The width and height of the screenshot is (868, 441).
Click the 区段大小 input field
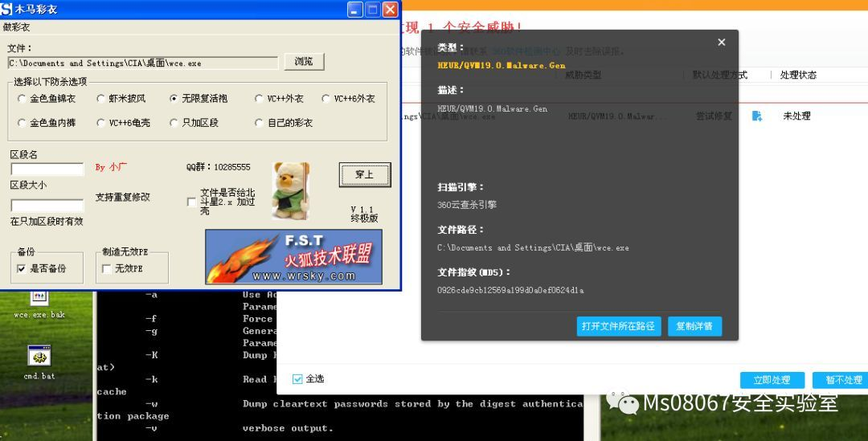pos(47,205)
